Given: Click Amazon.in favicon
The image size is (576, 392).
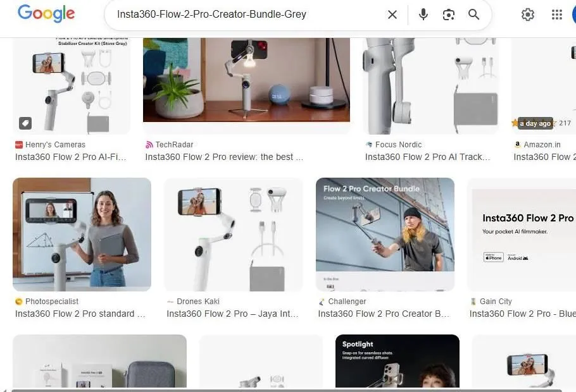Looking at the screenshot, I should point(517,145).
